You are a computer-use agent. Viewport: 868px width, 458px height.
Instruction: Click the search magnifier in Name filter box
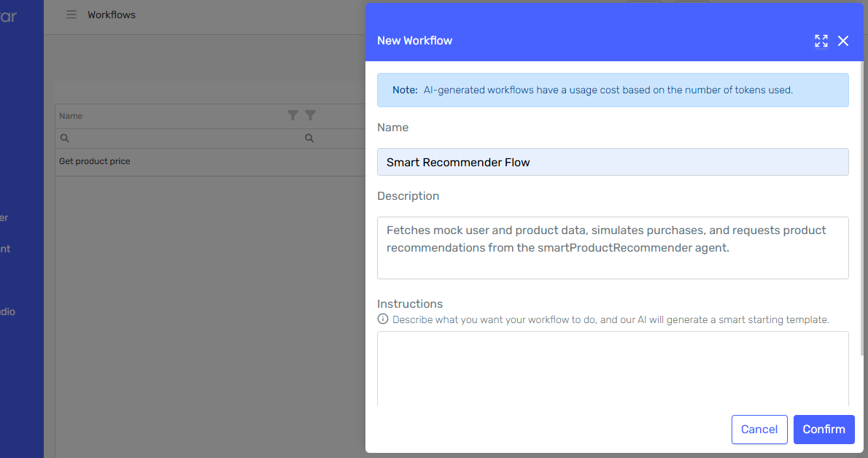[x=64, y=137]
